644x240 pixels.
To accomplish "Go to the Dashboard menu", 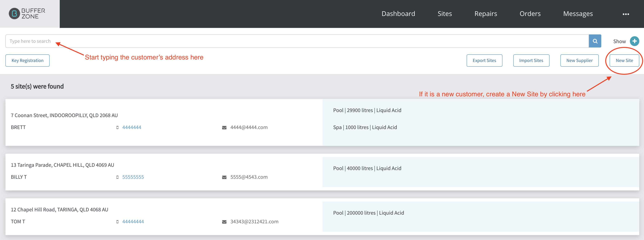I will coord(398,14).
